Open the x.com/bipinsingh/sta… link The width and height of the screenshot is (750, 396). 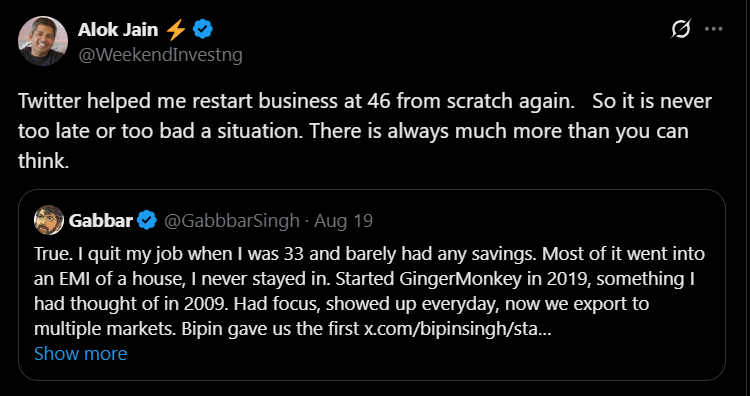pos(457,330)
